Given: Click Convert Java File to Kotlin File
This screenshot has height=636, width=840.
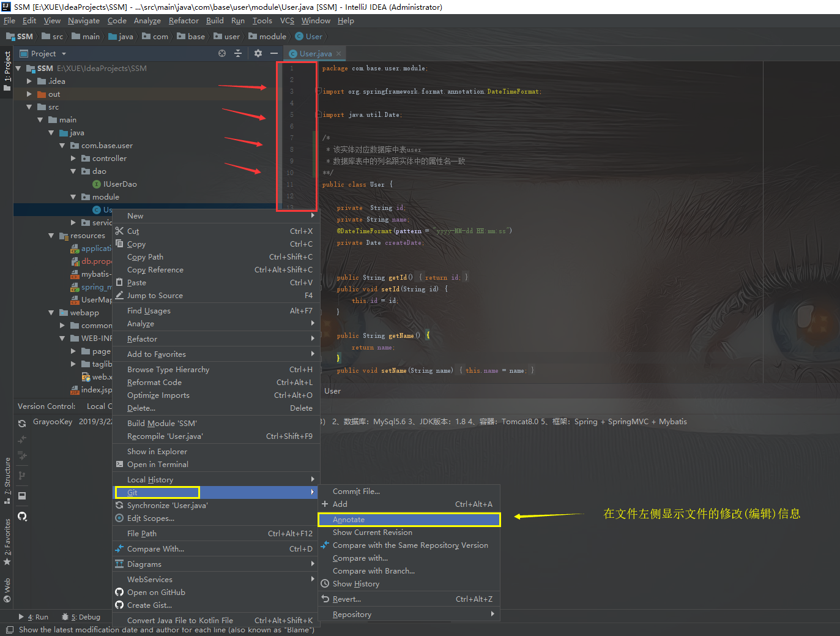Looking at the screenshot, I should point(216,619).
